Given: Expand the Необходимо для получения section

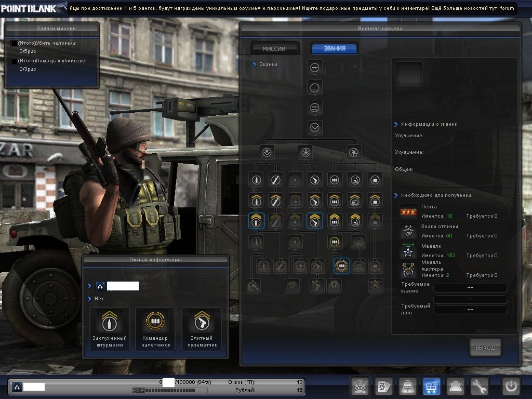Looking at the screenshot, I should (396, 195).
